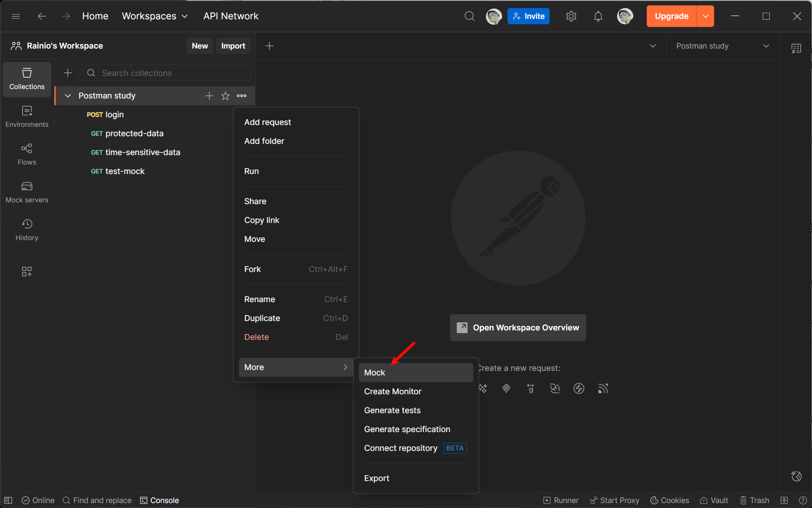Viewport: 812px width, 508px height.
Task: Open the tabs overflow chevron
Action: (x=653, y=46)
